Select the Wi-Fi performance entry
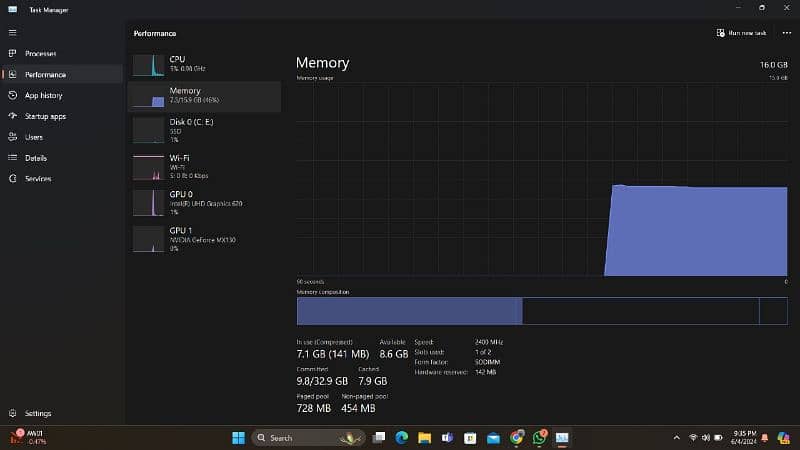The image size is (800, 450). point(204,165)
